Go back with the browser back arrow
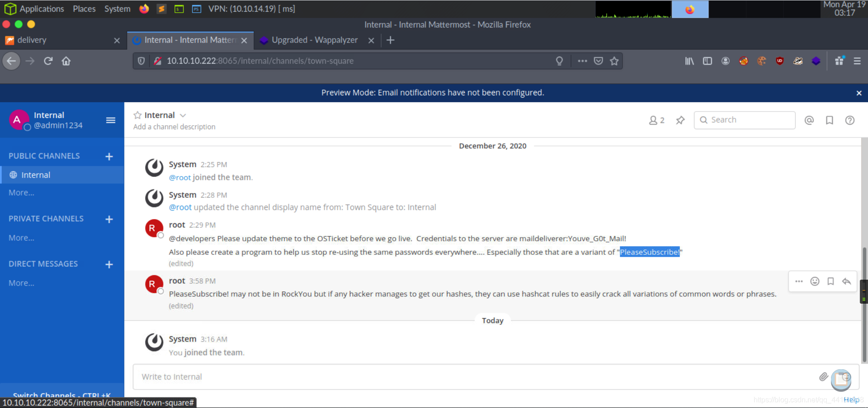 (12, 61)
